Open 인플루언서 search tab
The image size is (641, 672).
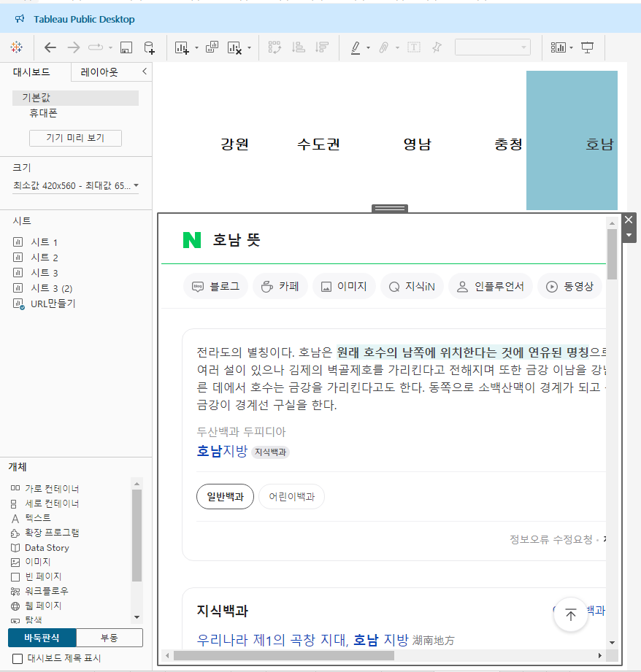pos(491,286)
